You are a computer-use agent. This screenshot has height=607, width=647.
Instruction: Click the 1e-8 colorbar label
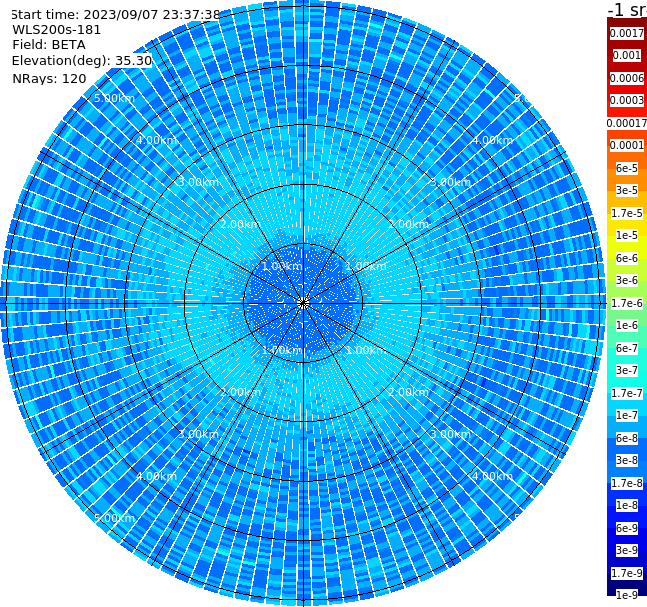click(627, 505)
